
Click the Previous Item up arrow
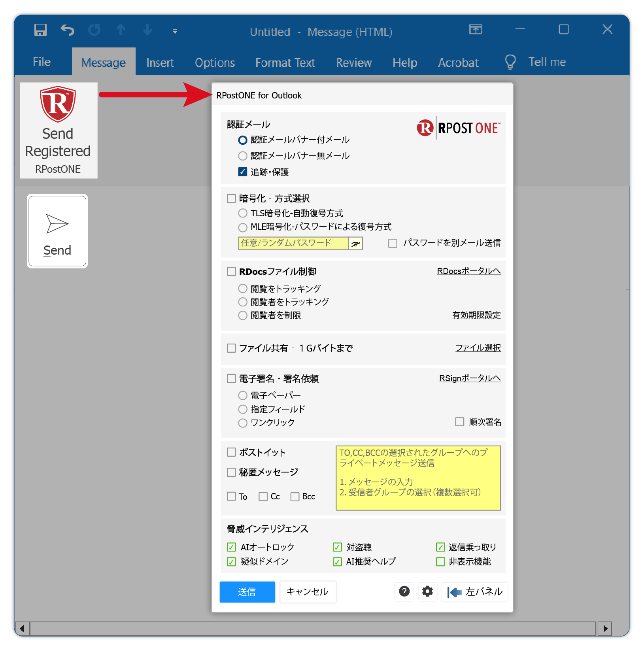click(121, 30)
